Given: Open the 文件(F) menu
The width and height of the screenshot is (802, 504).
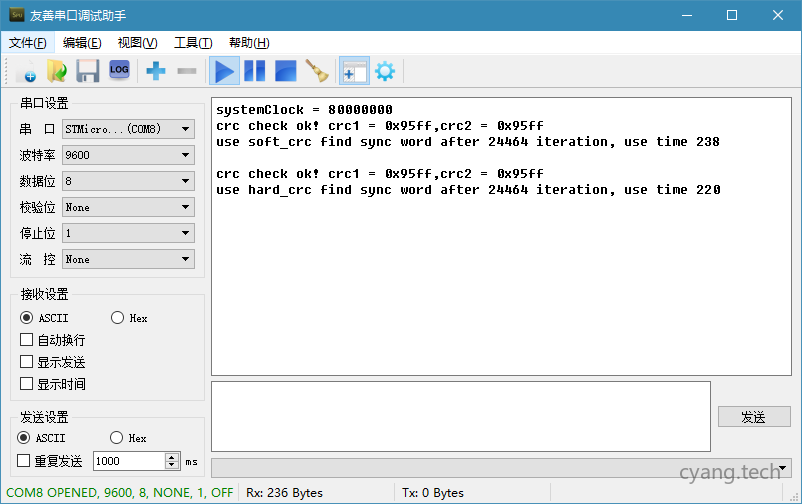Looking at the screenshot, I should click(x=27, y=43).
